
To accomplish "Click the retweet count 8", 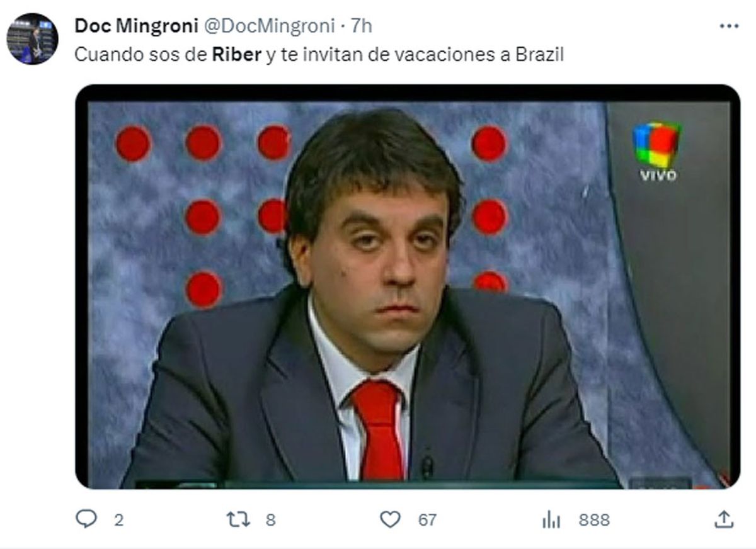I will 270,520.
